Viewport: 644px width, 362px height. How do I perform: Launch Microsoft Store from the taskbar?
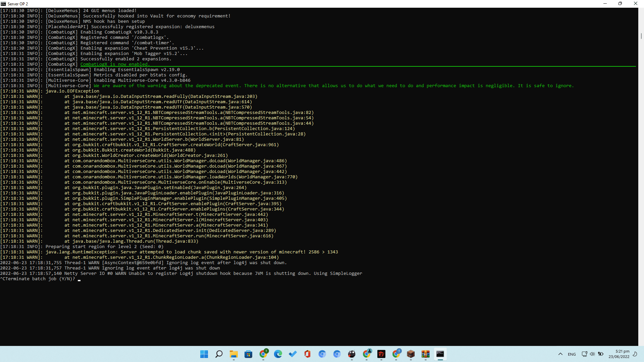point(248,354)
